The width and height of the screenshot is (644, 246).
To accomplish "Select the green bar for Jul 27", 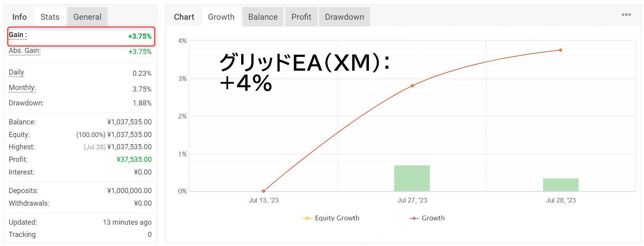I will click(x=412, y=178).
